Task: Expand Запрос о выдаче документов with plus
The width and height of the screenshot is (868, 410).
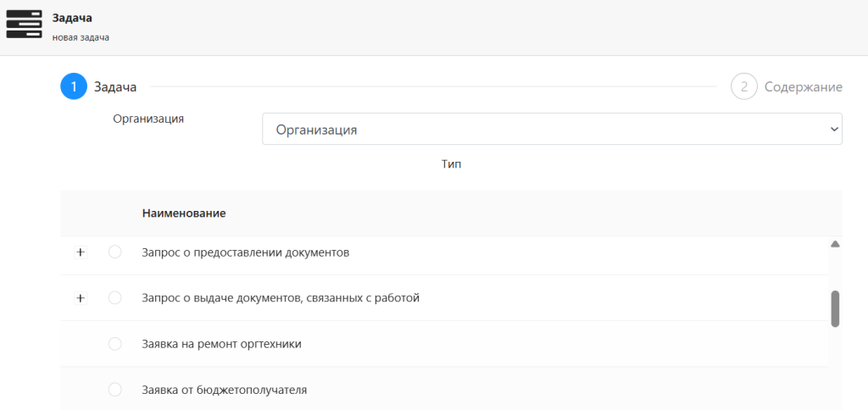Action: 81,298
